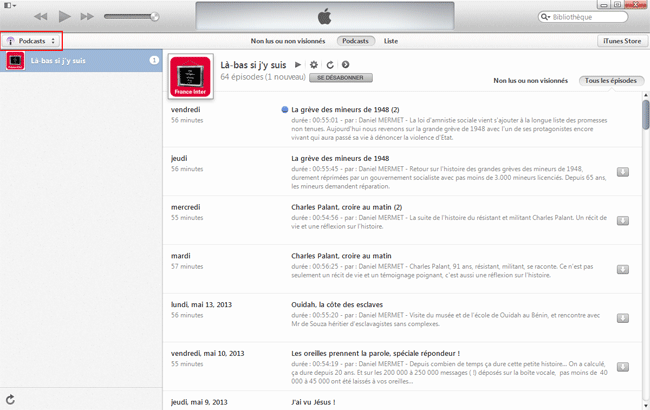650x410 pixels.
Task: Click blue unplayed dot of La grève (2)
Action: (x=284, y=110)
